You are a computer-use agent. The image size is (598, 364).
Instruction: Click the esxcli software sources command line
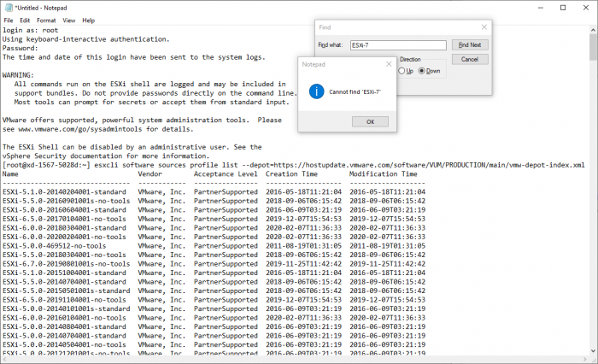(294, 165)
